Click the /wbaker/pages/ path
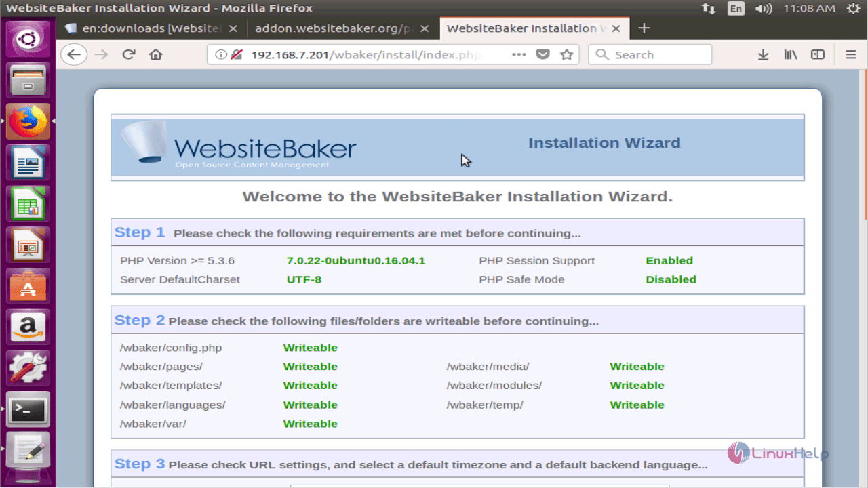This screenshot has width=868, height=488. (161, 367)
